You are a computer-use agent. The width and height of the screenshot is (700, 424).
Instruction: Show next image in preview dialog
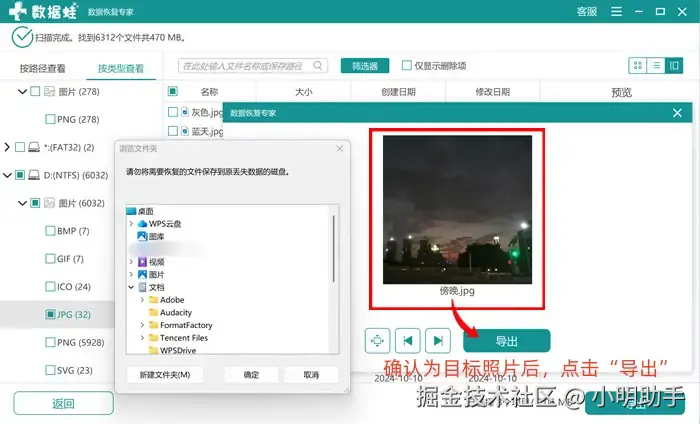438,341
